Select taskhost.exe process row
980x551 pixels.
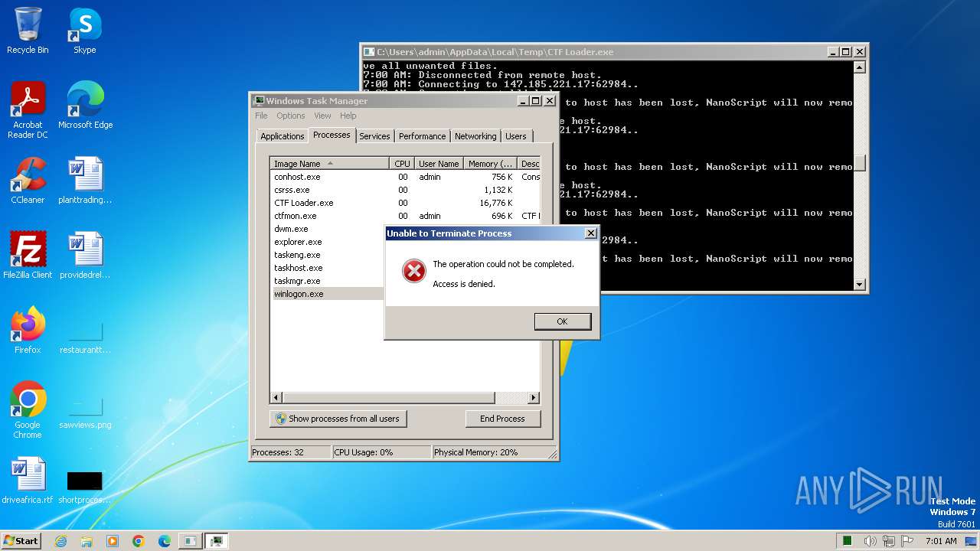328,268
